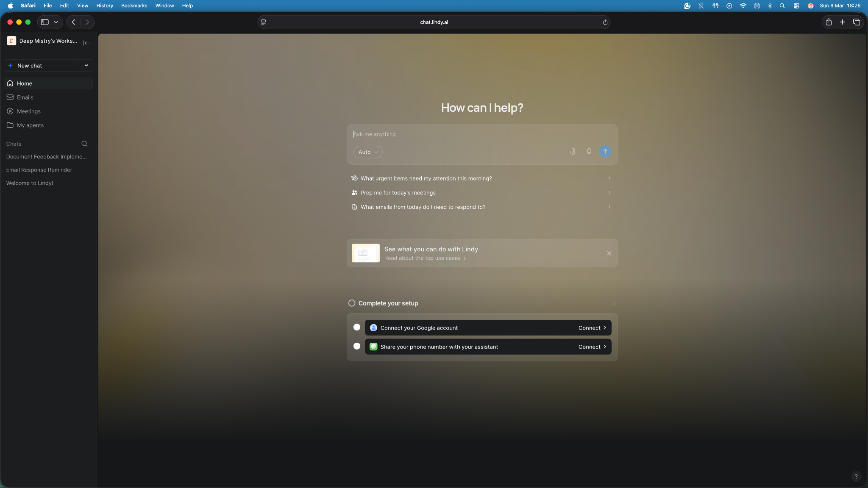Toggle the Connect your Google account circle
This screenshot has height=488, width=868.
pos(357,327)
